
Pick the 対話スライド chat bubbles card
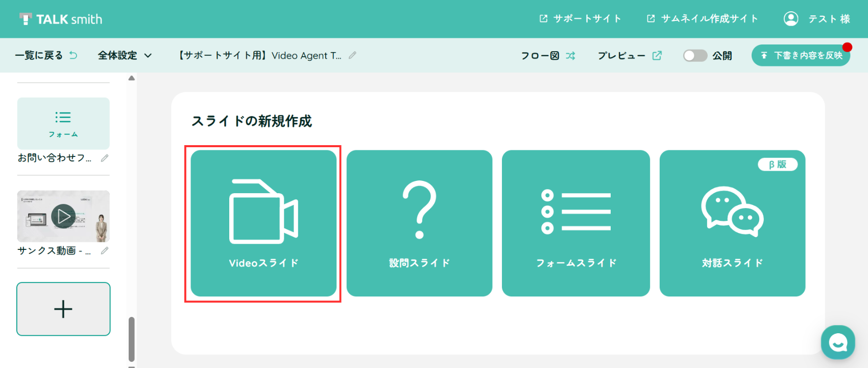point(732,223)
